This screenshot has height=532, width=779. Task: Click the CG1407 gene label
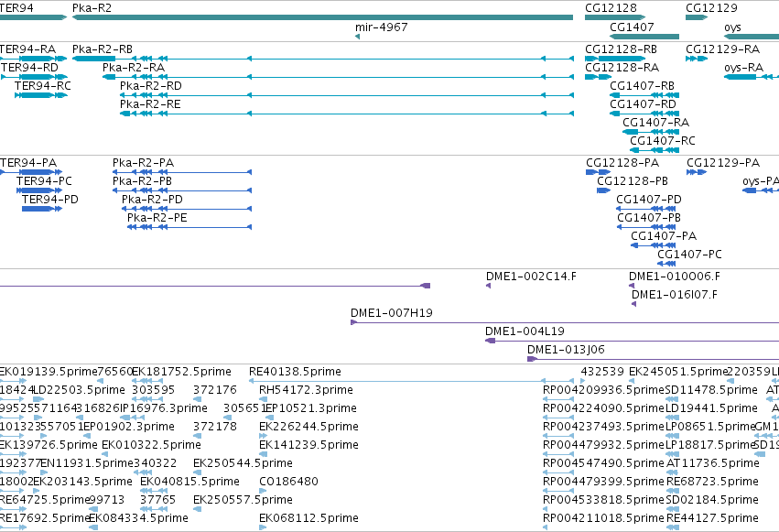pos(632,27)
